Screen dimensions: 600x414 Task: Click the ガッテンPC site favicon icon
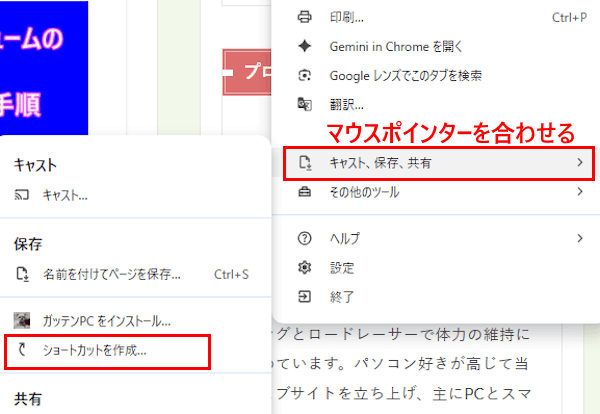coord(22,321)
